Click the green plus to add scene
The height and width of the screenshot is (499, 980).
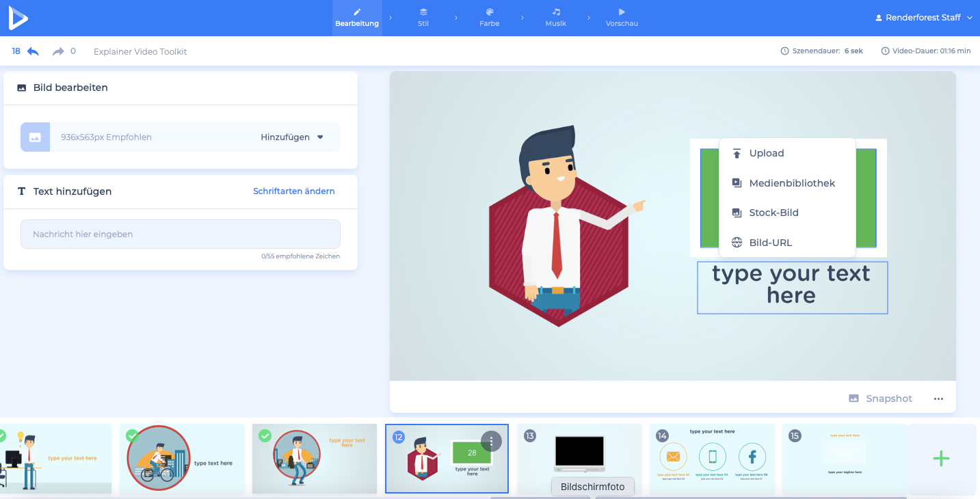[x=941, y=458]
